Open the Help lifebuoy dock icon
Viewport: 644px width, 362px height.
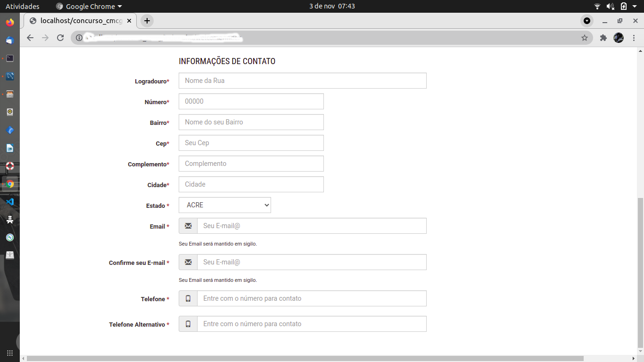[x=10, y=166]
